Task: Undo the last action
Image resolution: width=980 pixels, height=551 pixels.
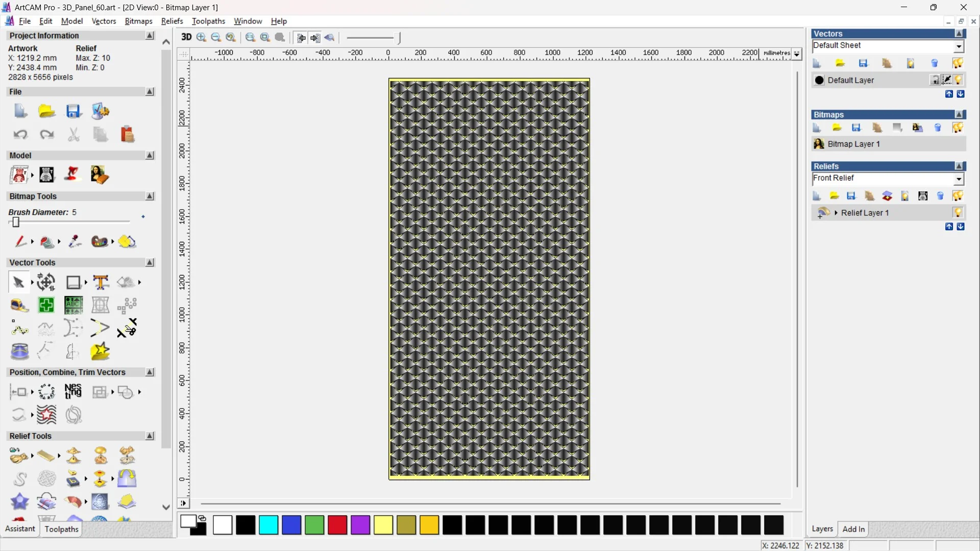Action: 20,134
